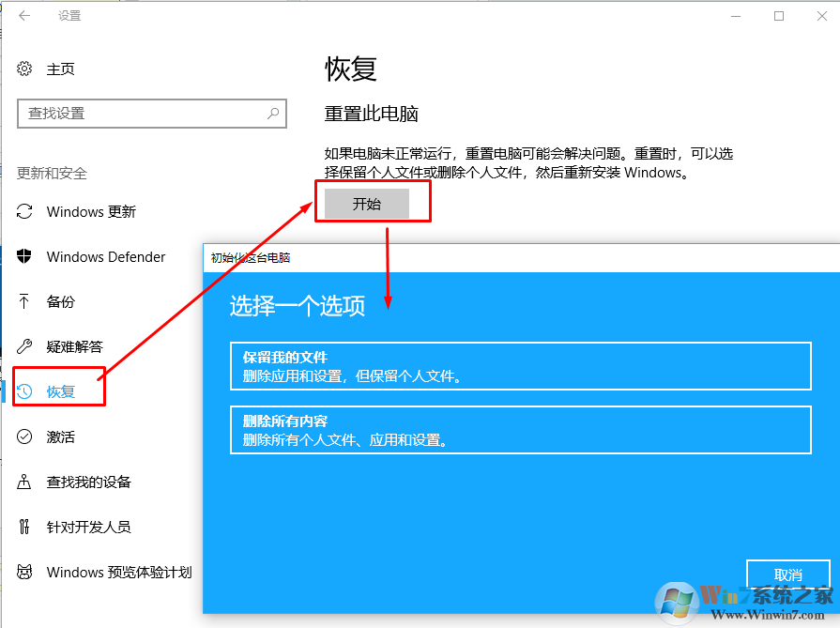Open Windows 预览体验计划 via the insider icon

tap(23, 572)
